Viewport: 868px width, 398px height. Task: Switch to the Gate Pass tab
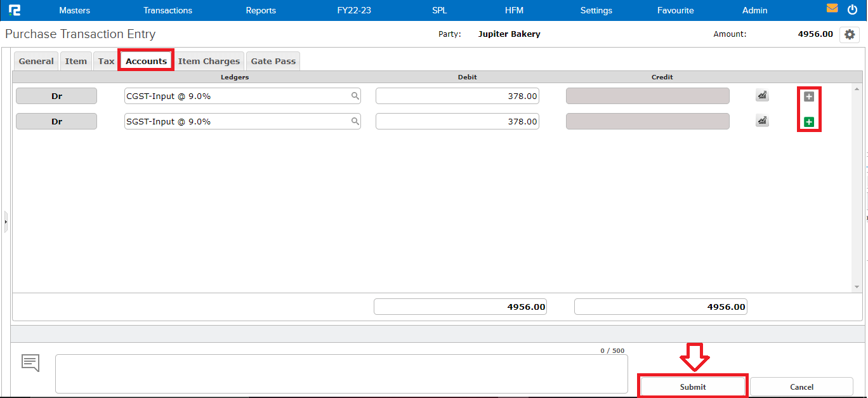click(273, 60)
